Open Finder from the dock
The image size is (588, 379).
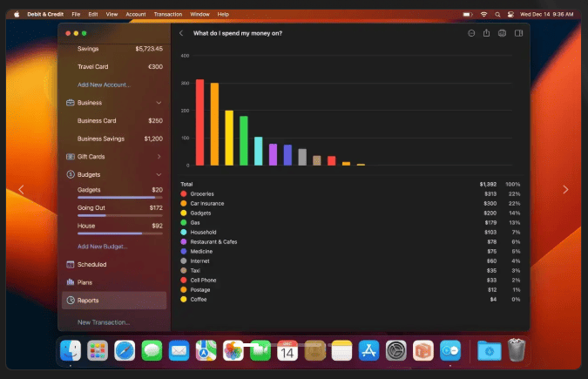point(71,350)
